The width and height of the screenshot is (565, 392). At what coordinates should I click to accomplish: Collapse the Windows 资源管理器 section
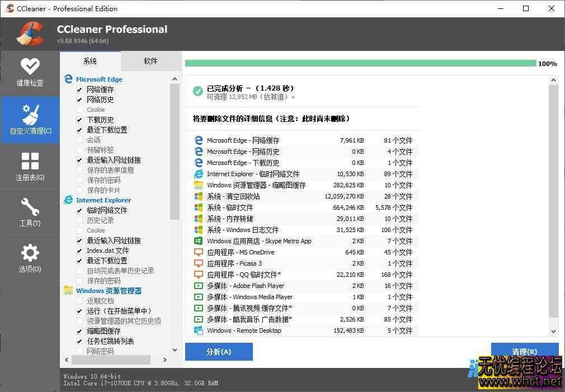coord(109,291)
